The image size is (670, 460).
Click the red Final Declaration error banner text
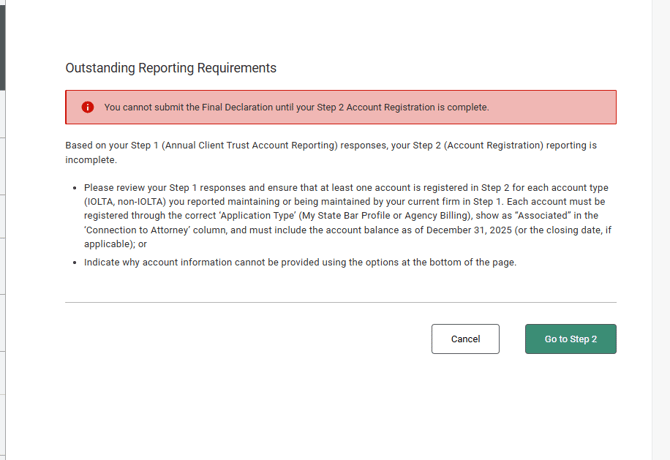(296, 108)
